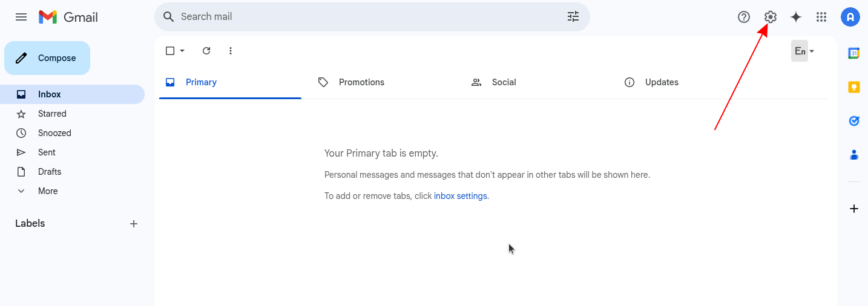
Task: Toggle the select-all checkbox
Action: point(170,51)
